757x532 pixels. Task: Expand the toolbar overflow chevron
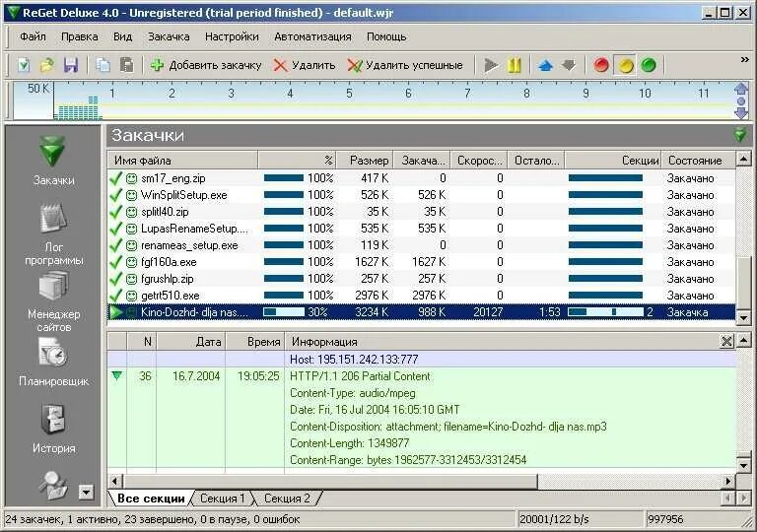[x=744, y=59]
